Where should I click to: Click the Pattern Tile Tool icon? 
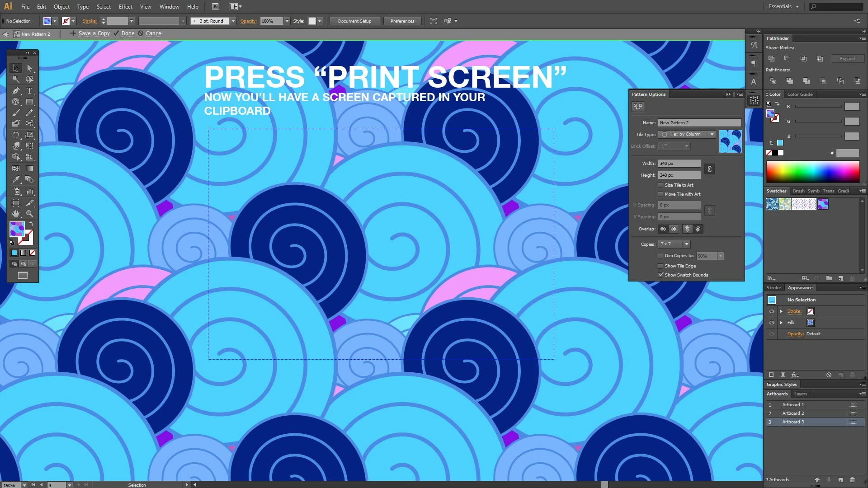coord(637,107)
